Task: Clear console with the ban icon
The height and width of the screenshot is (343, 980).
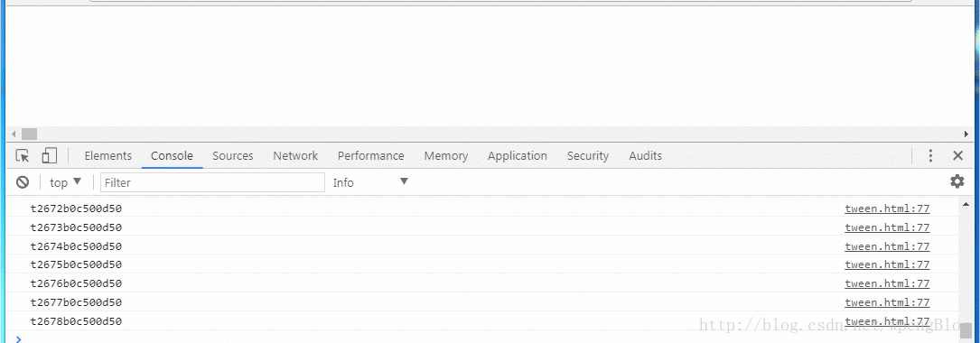Action: [23, 182]
